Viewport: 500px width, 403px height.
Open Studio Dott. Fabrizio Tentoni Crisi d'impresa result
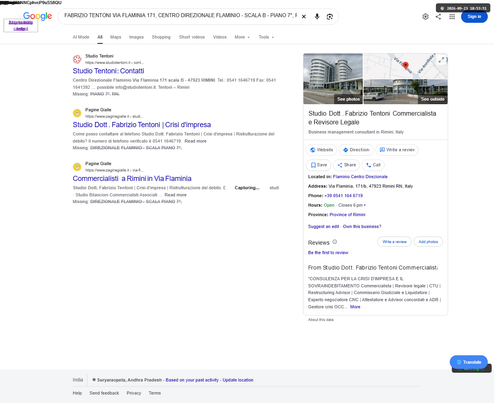pos(142,125)
